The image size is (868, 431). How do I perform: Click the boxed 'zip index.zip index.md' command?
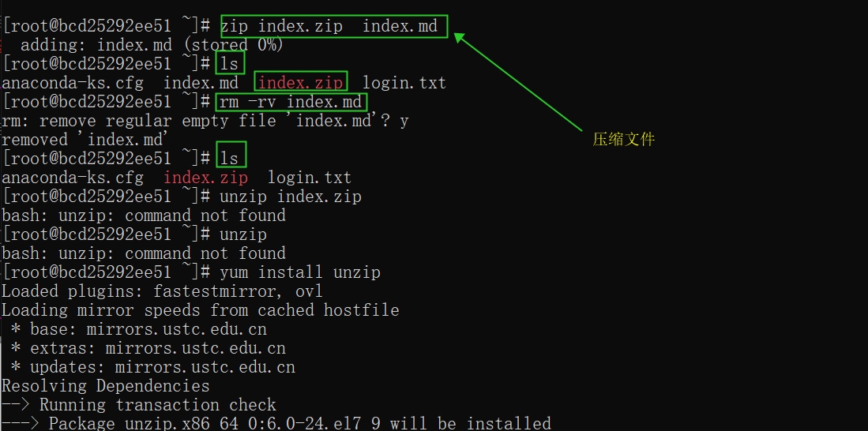click(x=333, y=26)
